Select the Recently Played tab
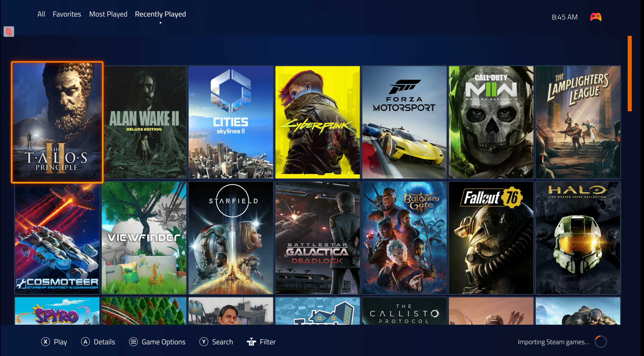 pos(160,14)
